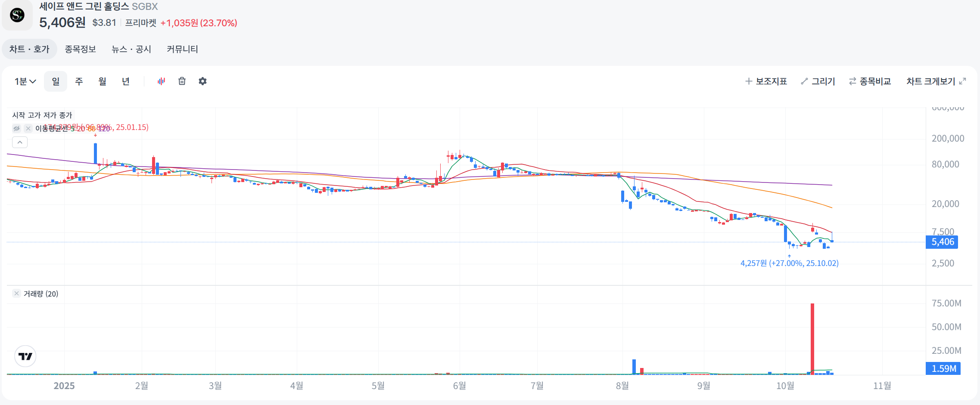The image size is (980, 405).
Task: Select the 년 yearly interval
Action: pyautogui.click(x=125, y=81)
